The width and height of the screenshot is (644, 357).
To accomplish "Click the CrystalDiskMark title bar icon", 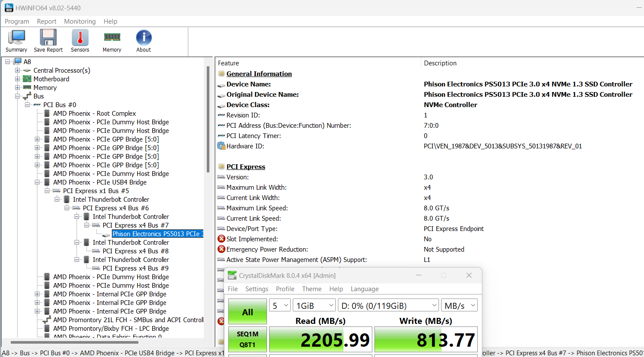I will click(x=232, y=275).
